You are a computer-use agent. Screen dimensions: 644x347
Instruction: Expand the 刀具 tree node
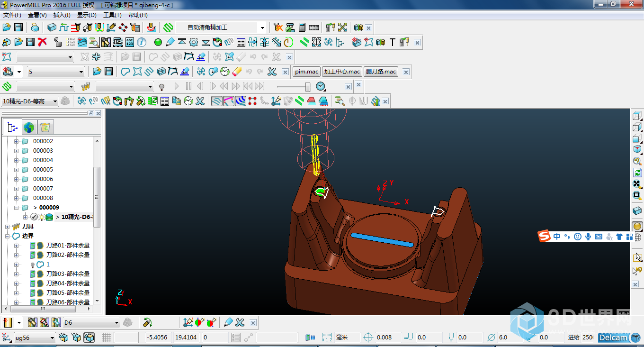(x=7, y=227)
